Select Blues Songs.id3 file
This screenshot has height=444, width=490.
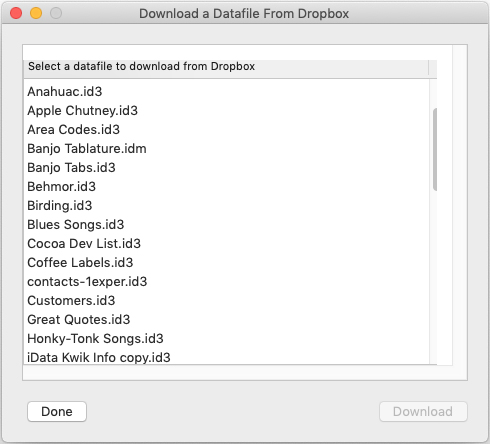pyautogui.click(x=227, y=224)
